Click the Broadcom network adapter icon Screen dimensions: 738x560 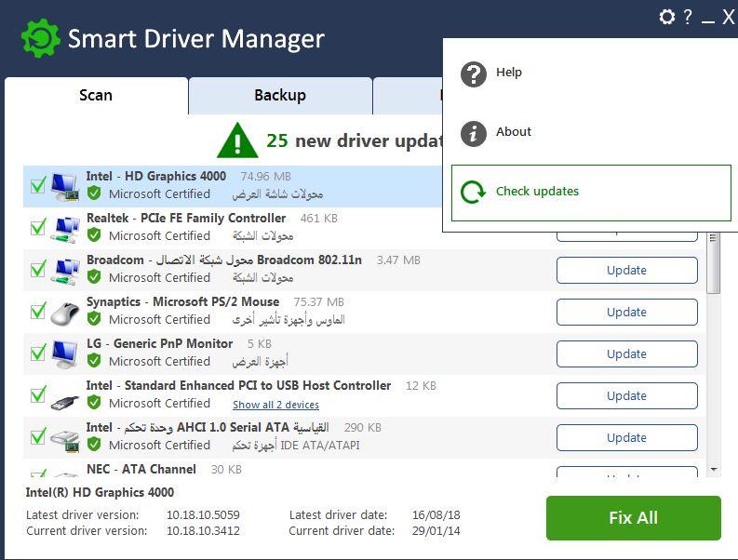pos(65,271)
